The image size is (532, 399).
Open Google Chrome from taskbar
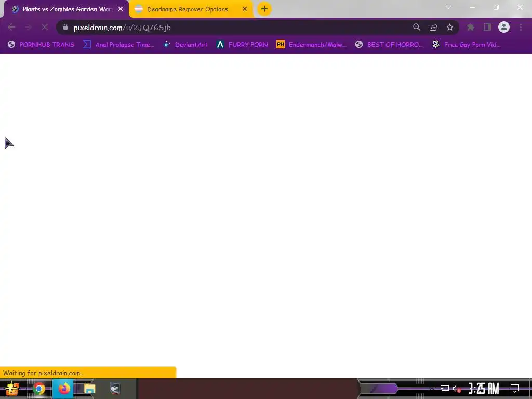tap(38, 389)
